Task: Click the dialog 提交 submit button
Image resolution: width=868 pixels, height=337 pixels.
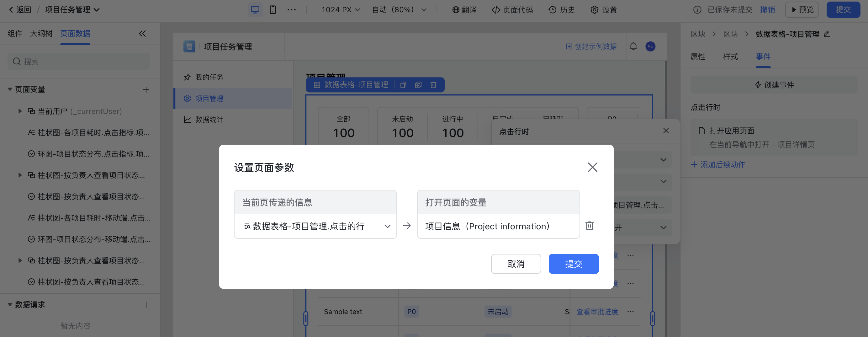Action: tap(574, 264)
